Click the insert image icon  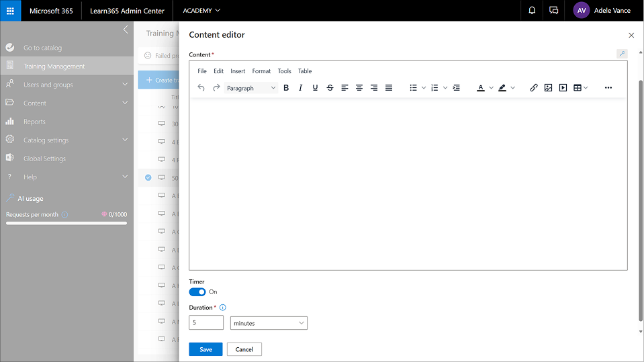pos(548,88)
